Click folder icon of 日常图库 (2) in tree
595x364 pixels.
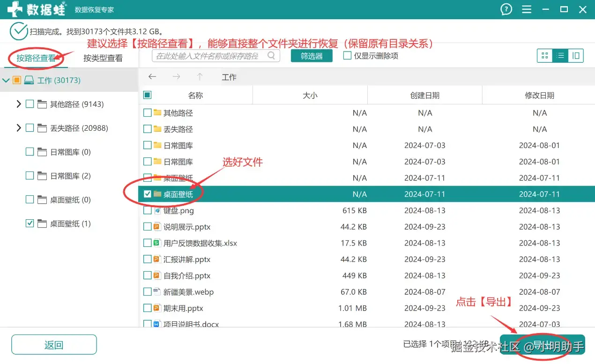point(42,176)
